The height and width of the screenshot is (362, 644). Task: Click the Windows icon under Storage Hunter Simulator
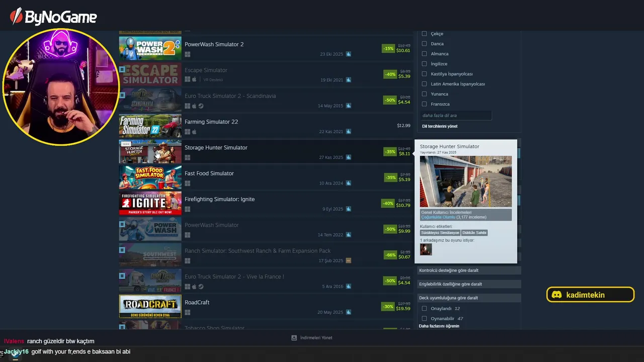click(x=187, y=157)
